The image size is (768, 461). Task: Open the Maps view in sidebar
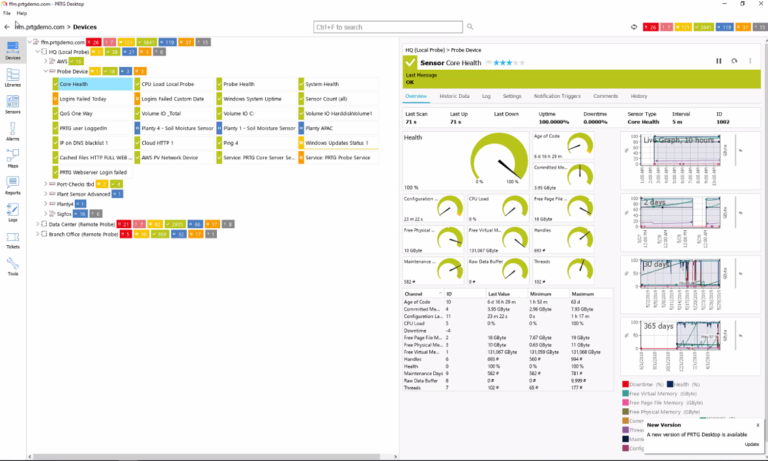coord(13,158)
